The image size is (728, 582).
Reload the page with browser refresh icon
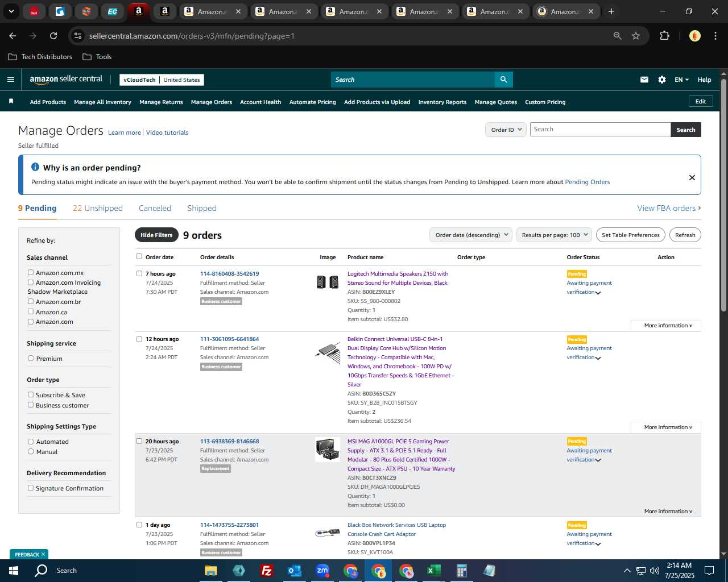click(53, 36)
